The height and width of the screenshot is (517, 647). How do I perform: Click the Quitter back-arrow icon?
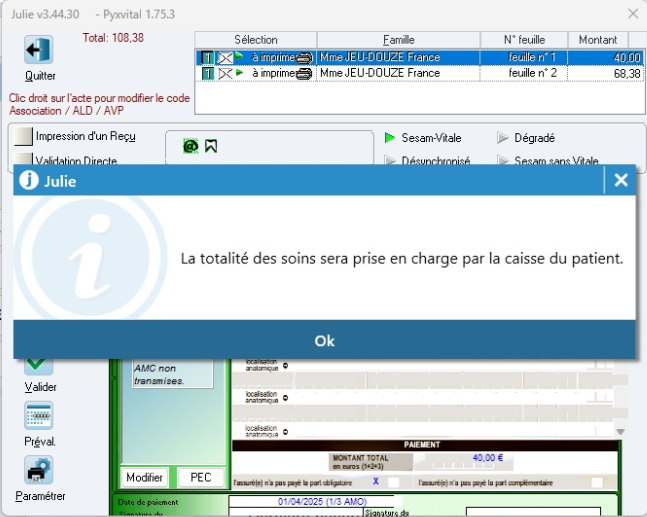38,51
